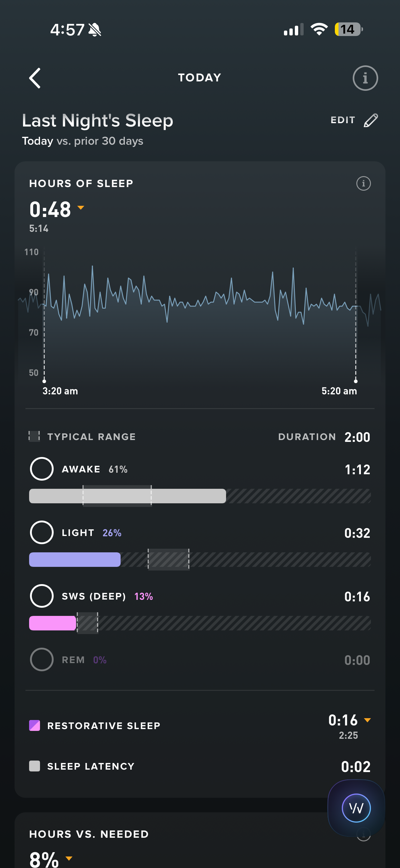Tap the Restorative Sleep color square
Viewport: 400px width, 868px height.
35,725
